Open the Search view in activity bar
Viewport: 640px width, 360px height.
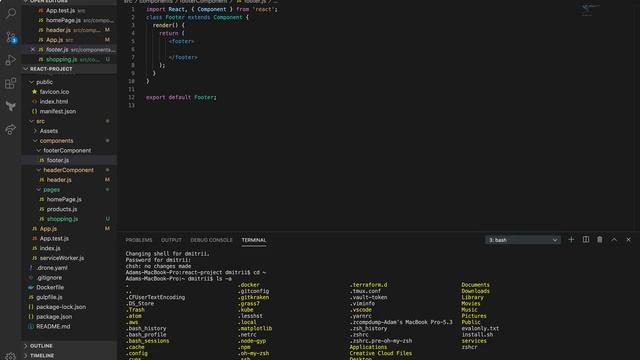pos(11,13)
